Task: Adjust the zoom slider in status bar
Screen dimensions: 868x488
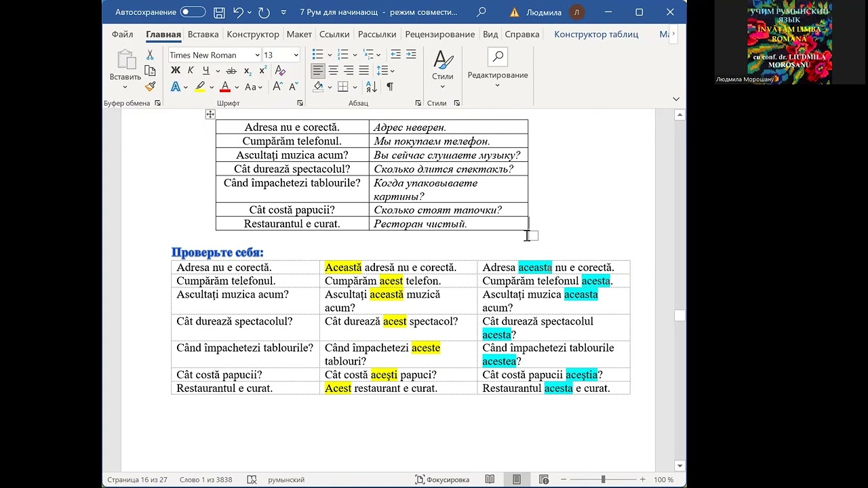Action: tap(603, 479)
